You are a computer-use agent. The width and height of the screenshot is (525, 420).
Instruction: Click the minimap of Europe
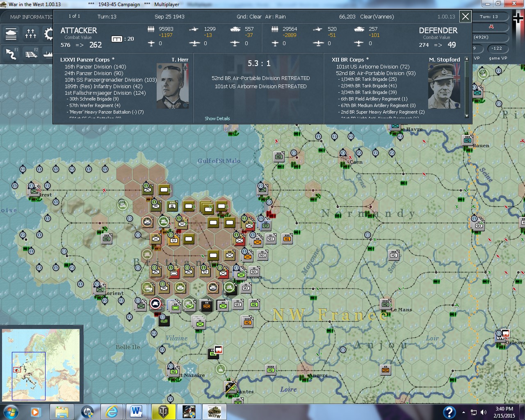(41, 364)
